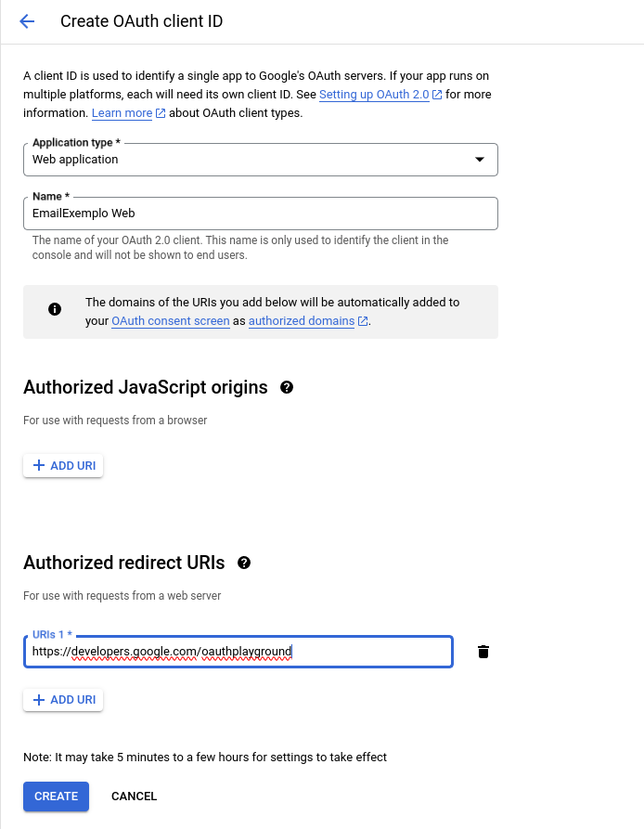
Task: Click CREATE to save the OAuth client
Action: 56,796
